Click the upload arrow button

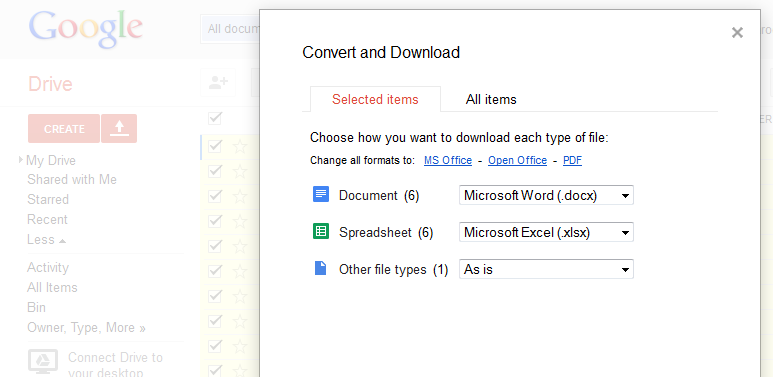[119, 129]
